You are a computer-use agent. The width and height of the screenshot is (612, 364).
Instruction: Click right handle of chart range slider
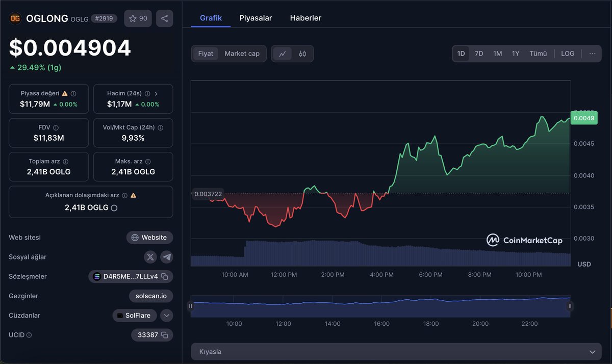tap(570, 306)
